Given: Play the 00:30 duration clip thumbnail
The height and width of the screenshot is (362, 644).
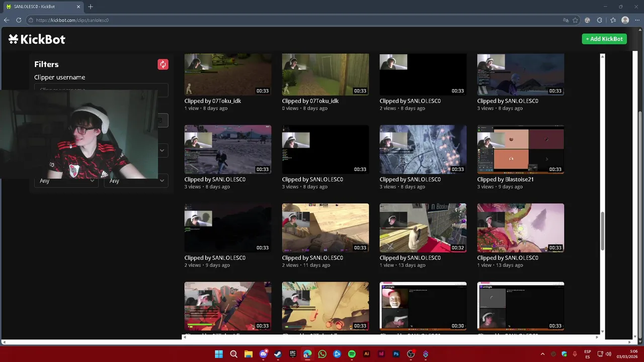Looking at the screenshot, I should pyautogui.click(x=423, y=306).
